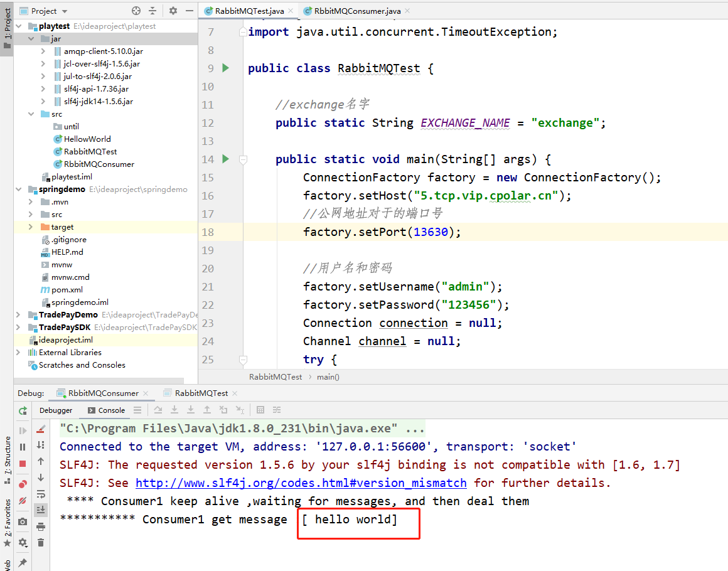Pause the running debug program
Image resolution: width=728 pixels, height=571 pixels.
click(23, 447)
